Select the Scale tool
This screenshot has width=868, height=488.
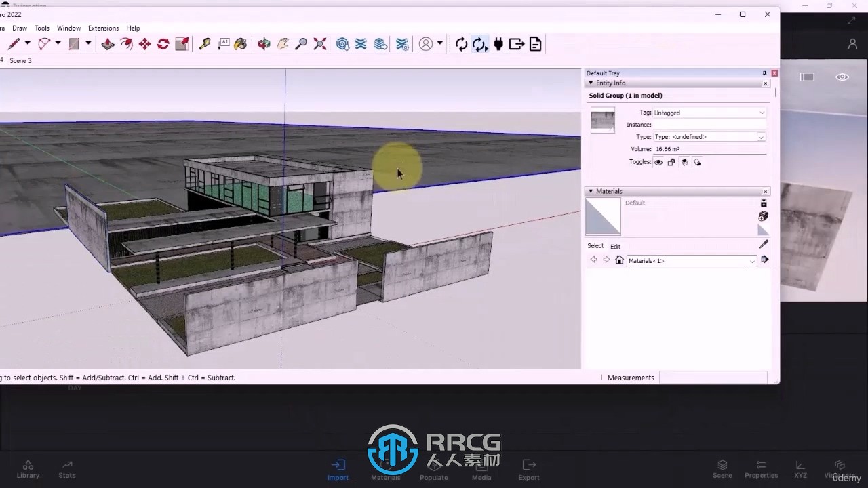(x=182, y=44)
